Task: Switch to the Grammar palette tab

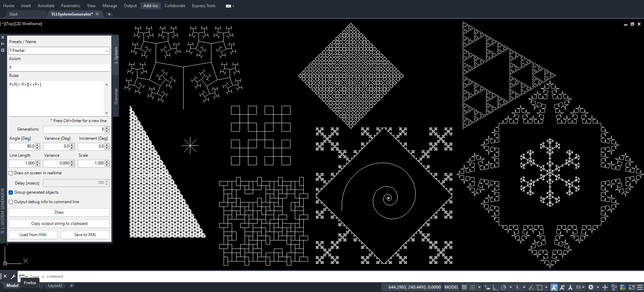Action: [116, 96]
